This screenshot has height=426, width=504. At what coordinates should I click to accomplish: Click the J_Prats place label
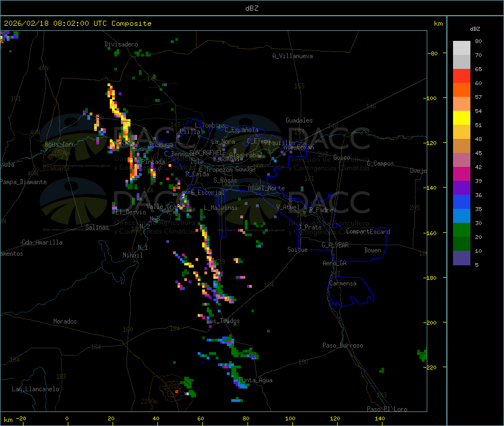pyautogui.click(x=310, y=227)
